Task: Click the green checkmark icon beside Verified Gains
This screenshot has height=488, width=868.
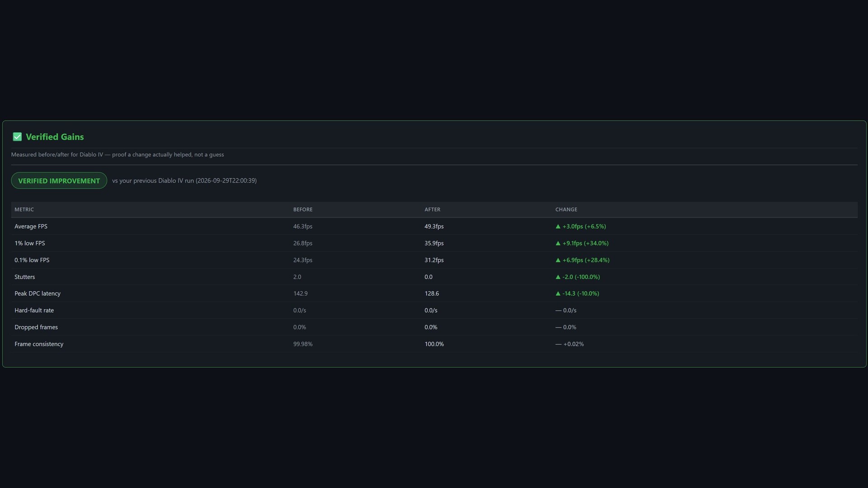Action: (x=17, y=137)
